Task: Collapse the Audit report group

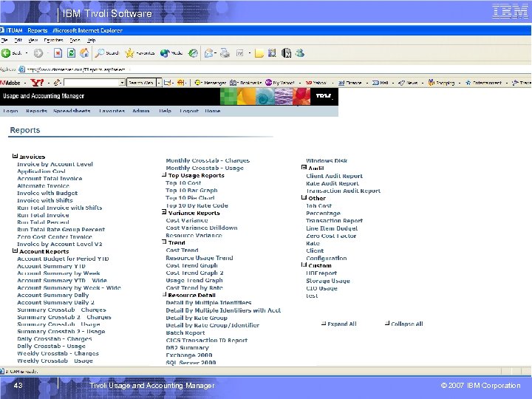Action: (x=304, y=167)
